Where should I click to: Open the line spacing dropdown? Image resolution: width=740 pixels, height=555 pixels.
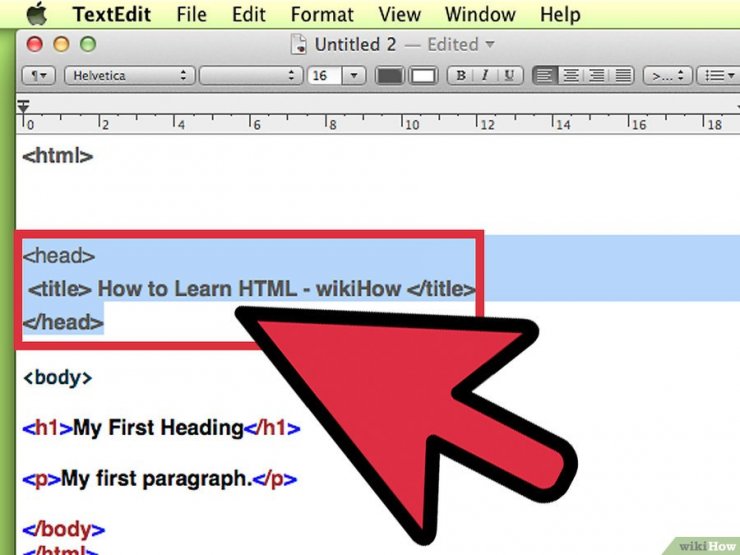click(667, 76)
